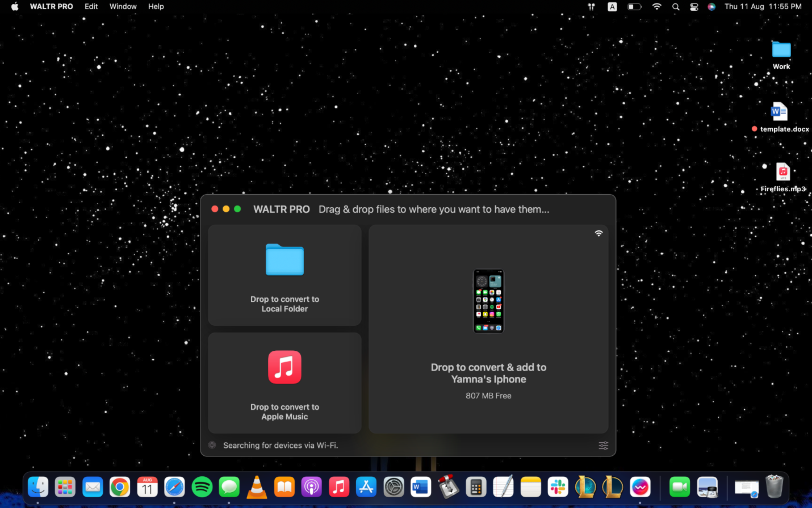Screen dimensions: 812x508
Task: Launch Spotify from the dock
Action: coord(202,487)
